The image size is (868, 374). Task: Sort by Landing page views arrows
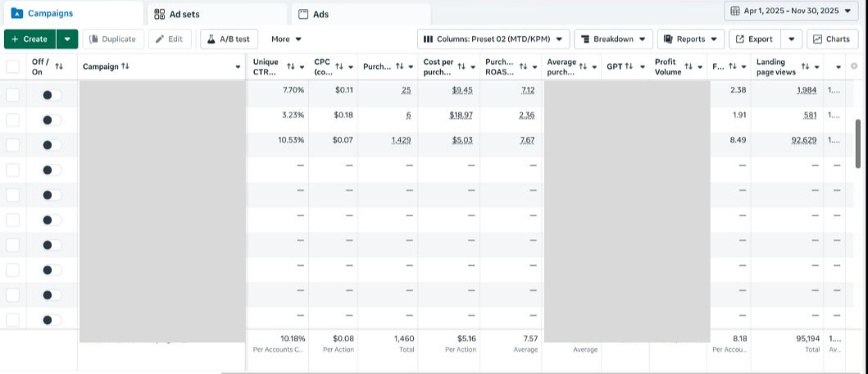806,66
